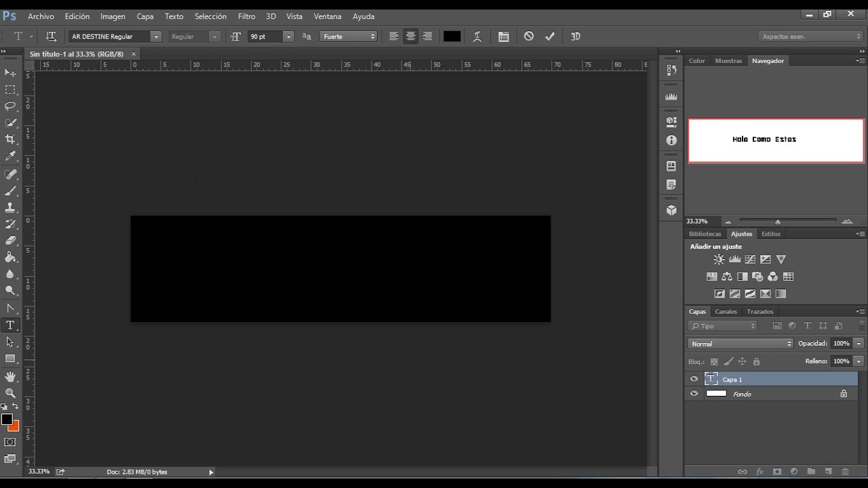Select the Lasso tool
The height and width of the screenshot is (488, 868).
(10, 106)
